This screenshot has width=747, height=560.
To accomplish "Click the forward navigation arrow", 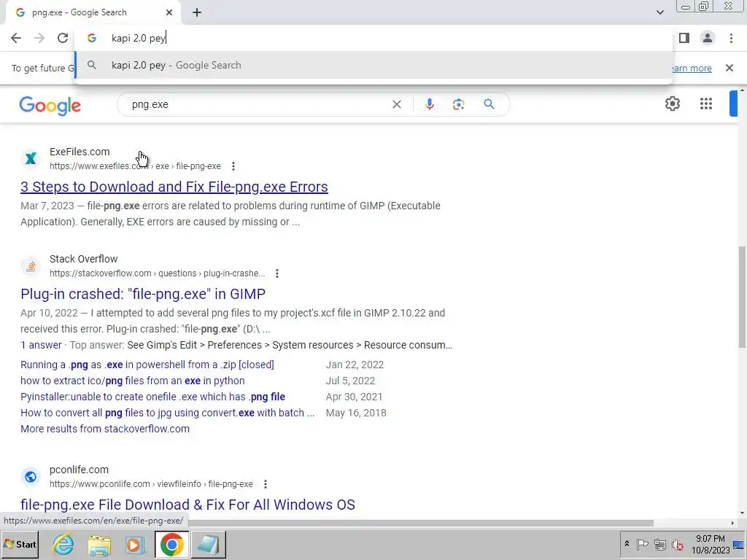I will point(39,38).
